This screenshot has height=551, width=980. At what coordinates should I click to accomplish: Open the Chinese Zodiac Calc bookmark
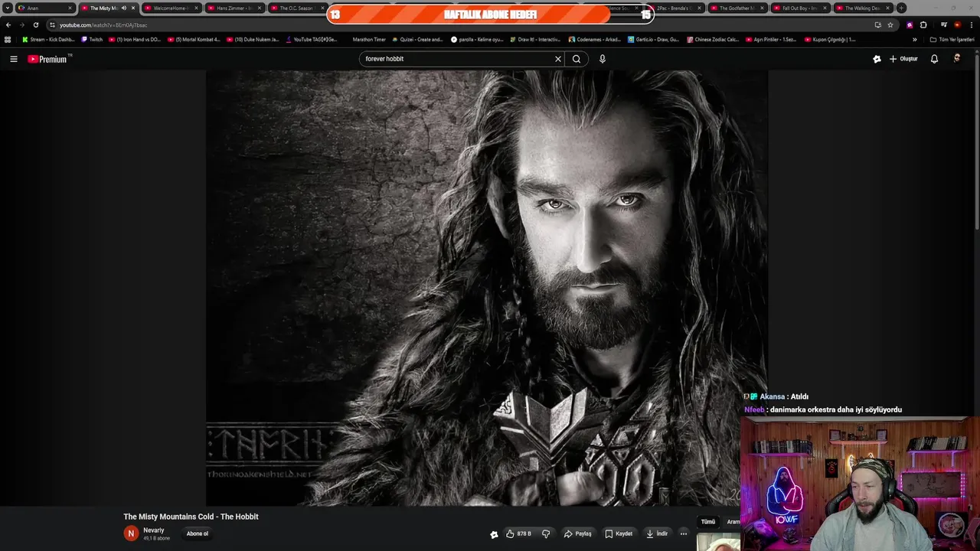713,39
